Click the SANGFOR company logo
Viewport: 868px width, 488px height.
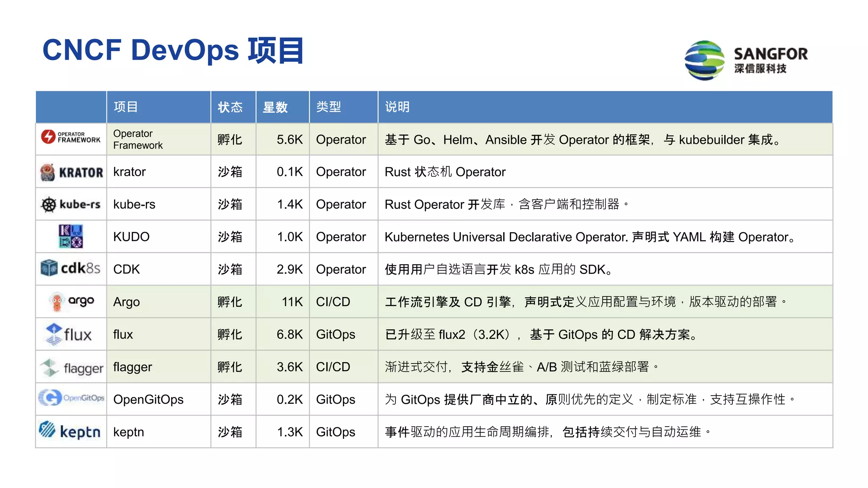point(746,60)
